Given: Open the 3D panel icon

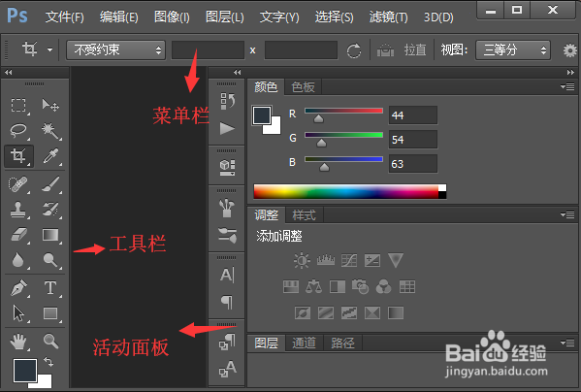Looking at the screenshot, I should [x=227, y=168].
